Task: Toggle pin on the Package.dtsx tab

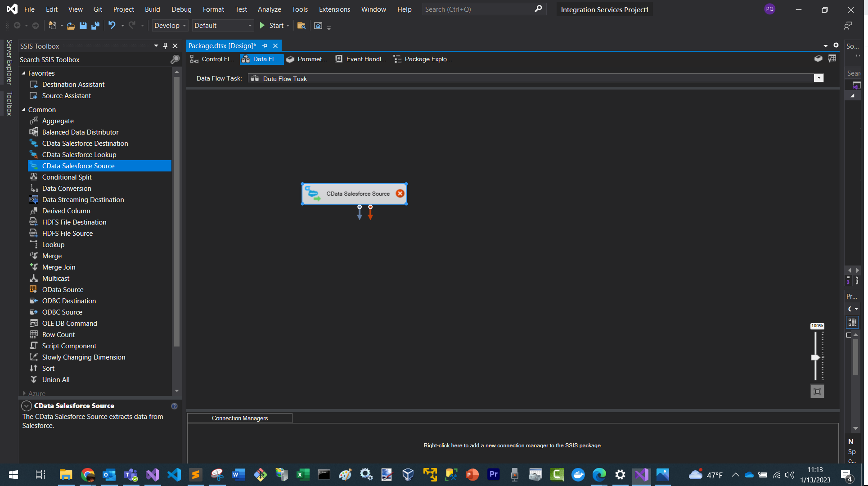Action: point(265,46)
